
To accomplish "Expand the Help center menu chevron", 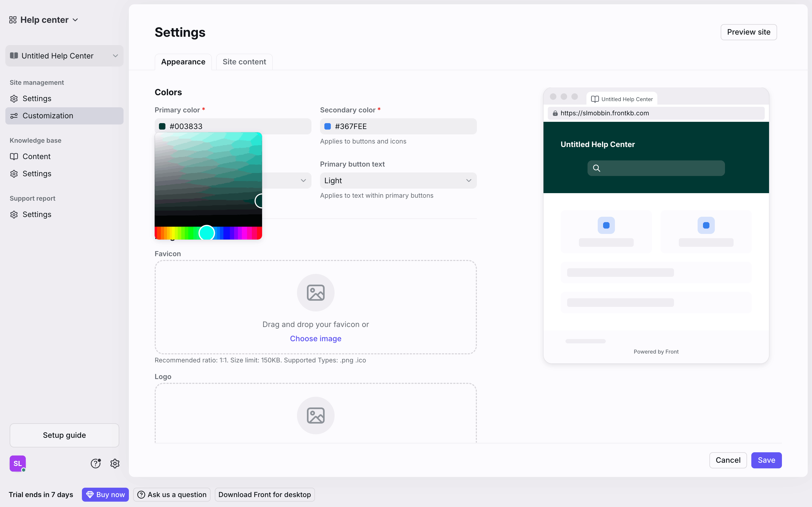I will (x=75, y=20).
